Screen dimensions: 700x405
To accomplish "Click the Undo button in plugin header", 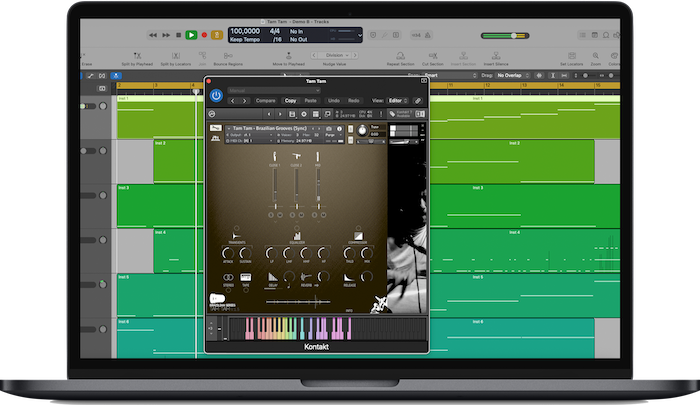I will tap(333, 100).
